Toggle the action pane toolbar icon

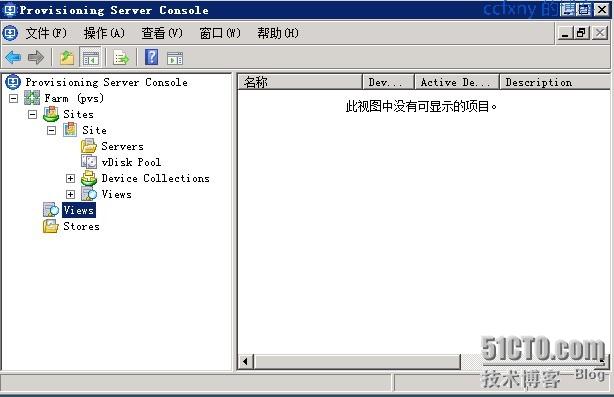pyautogui.click(x=175, y=58)
